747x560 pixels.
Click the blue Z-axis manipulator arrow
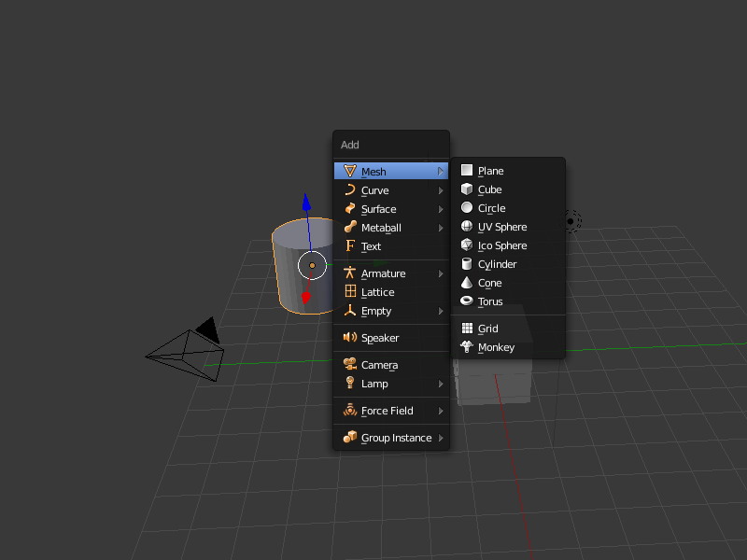306,203
